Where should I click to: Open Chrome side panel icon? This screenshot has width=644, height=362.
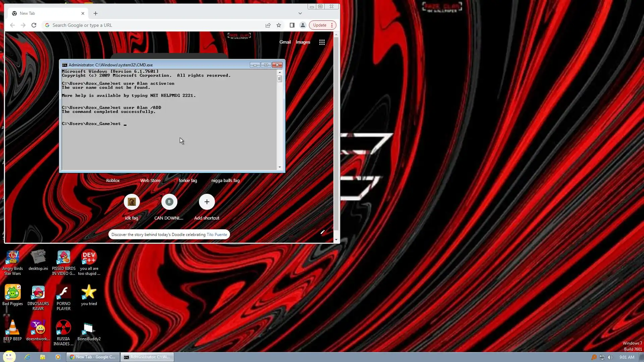(x=292, y=25)
